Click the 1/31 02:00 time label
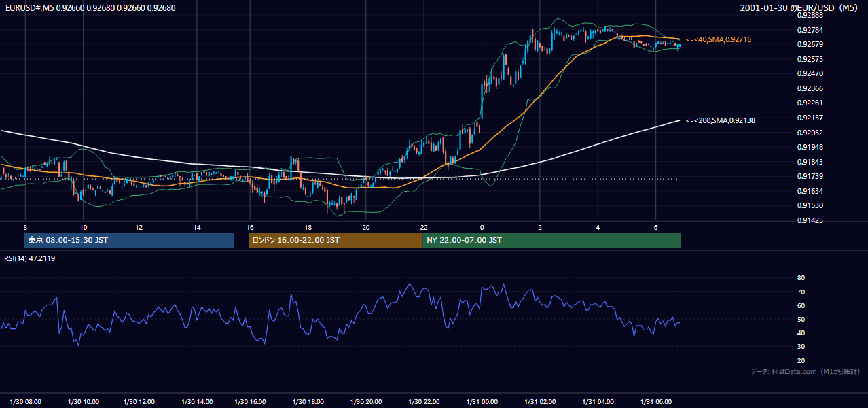868x408 pixels. tap(541, 402)
